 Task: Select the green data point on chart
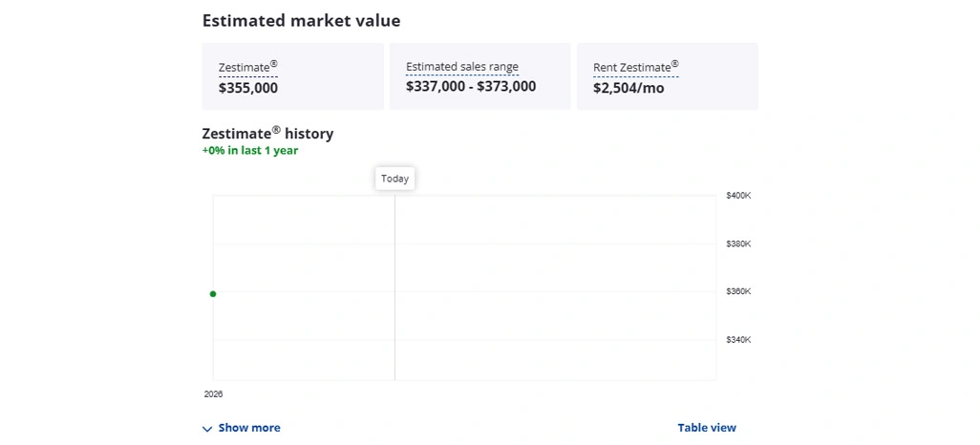213,294
